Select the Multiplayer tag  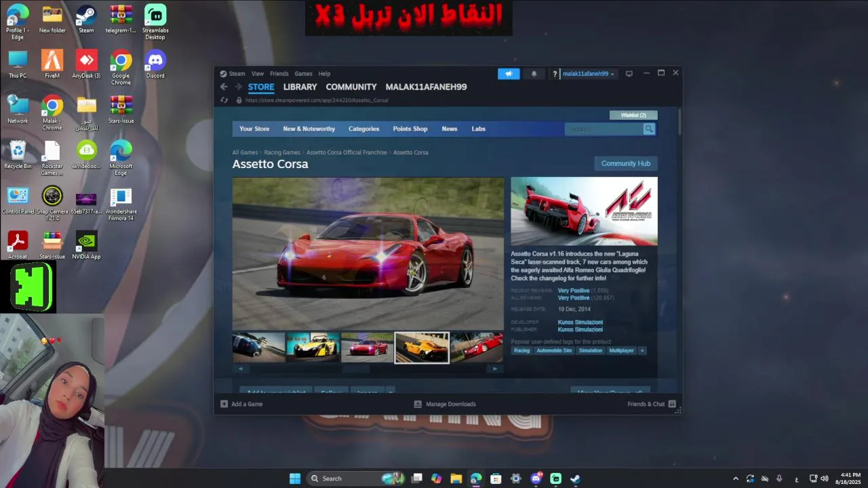[621, 350]
